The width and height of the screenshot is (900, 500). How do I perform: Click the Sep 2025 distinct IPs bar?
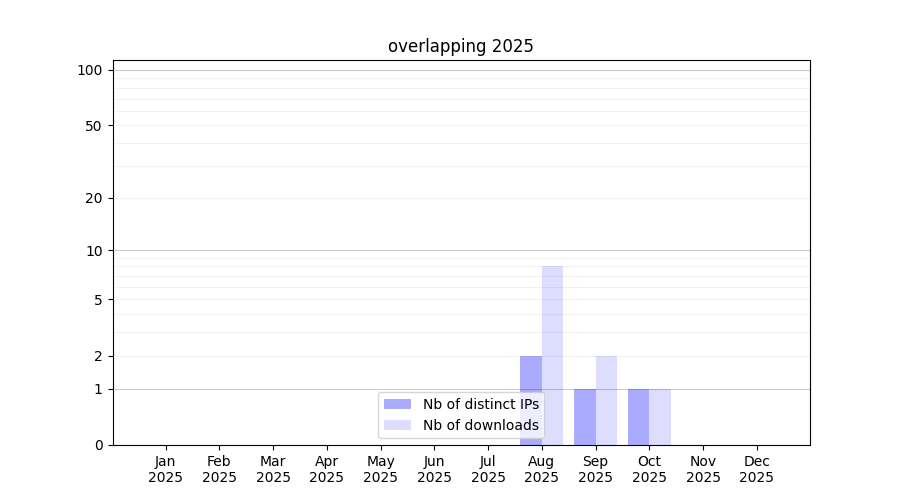[585, 417]
